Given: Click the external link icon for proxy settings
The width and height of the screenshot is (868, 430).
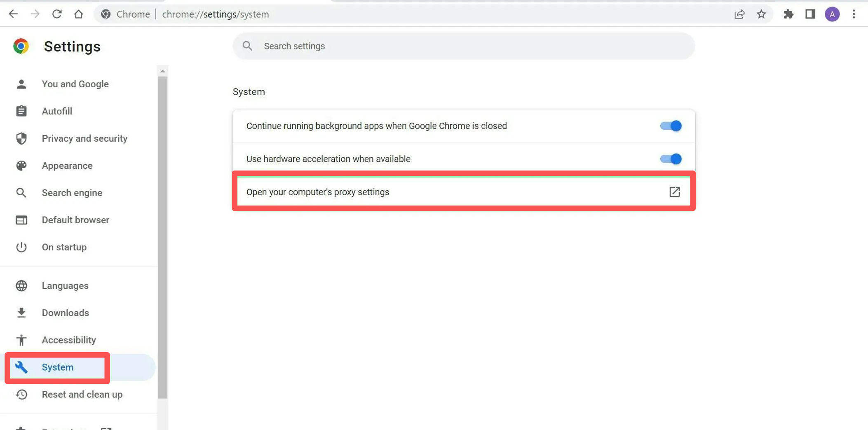Looking at the screenshot, I should pos(675,192).
